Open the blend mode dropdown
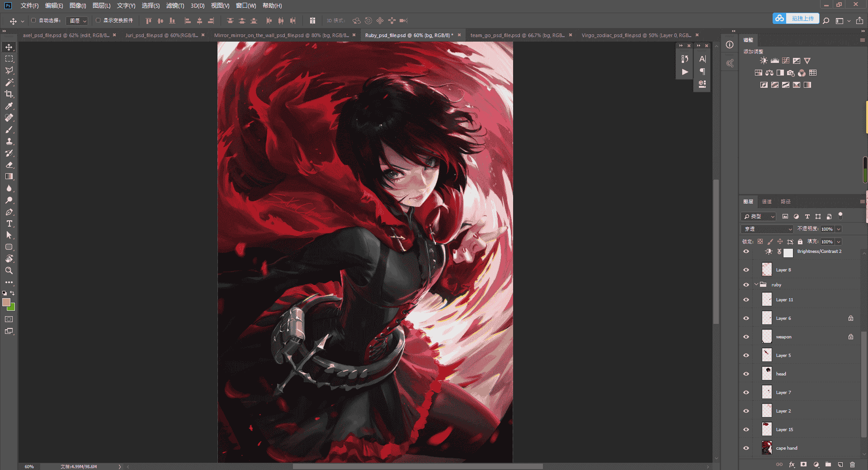 [767, 229]
